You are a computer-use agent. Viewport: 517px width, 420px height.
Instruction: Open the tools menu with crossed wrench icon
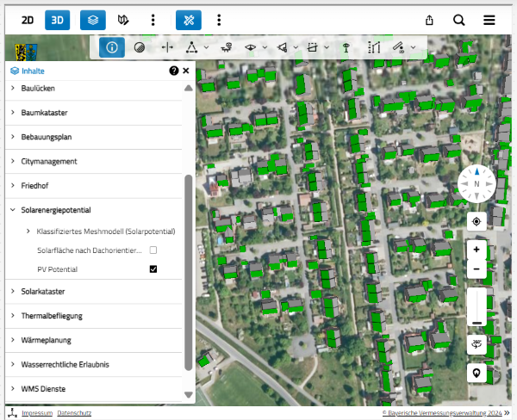point(188,20)
